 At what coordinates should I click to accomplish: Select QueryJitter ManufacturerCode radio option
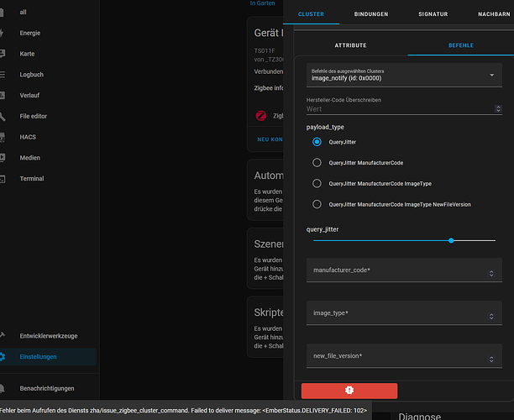317,163
